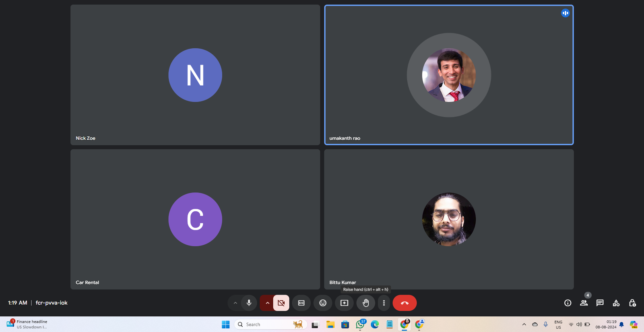Open the activities panel
The height and width of the screenshot is (332, 644).
(616, 303)
